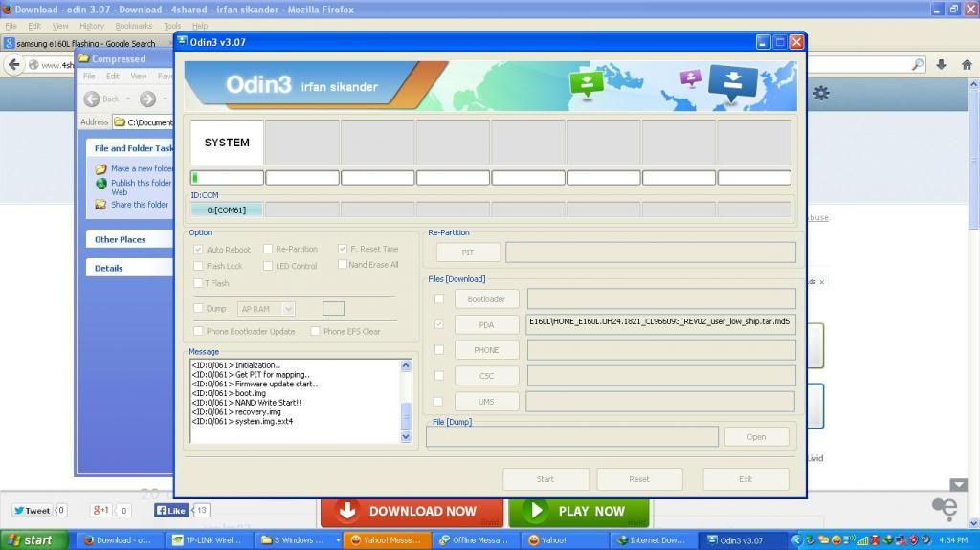The width and height of the screenshot is (980, 550).
Task: Enable Nand Erase All checkbox
Action: (x=343, y=264)
